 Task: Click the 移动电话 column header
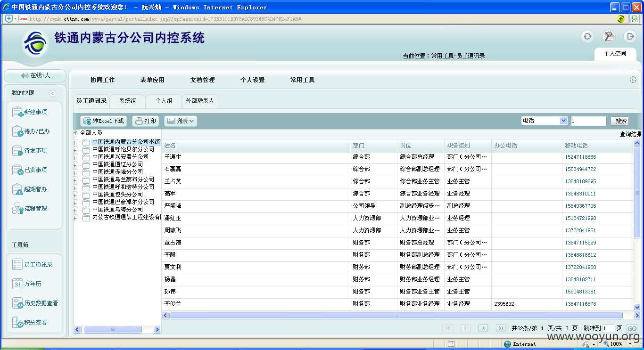tap(598, 146)
